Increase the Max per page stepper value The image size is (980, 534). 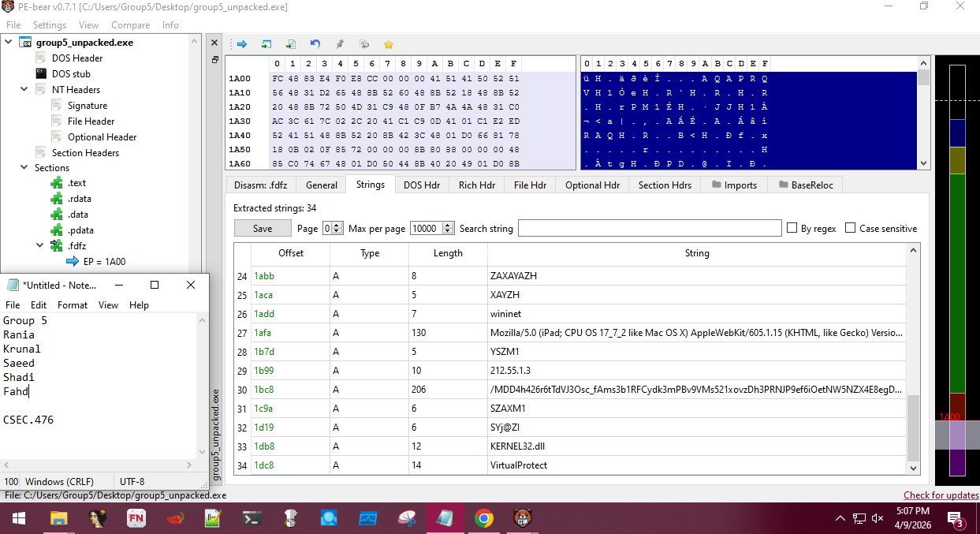[x=448, y=225]
